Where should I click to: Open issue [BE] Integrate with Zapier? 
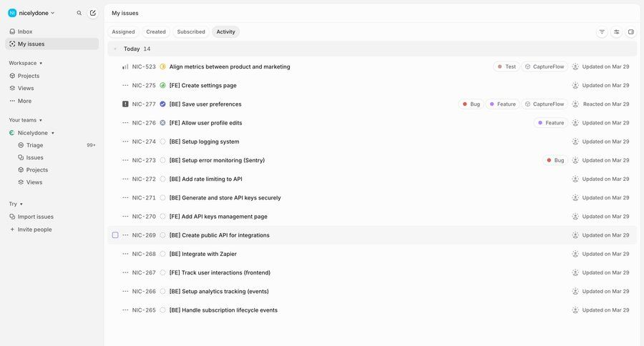[203, 254]
